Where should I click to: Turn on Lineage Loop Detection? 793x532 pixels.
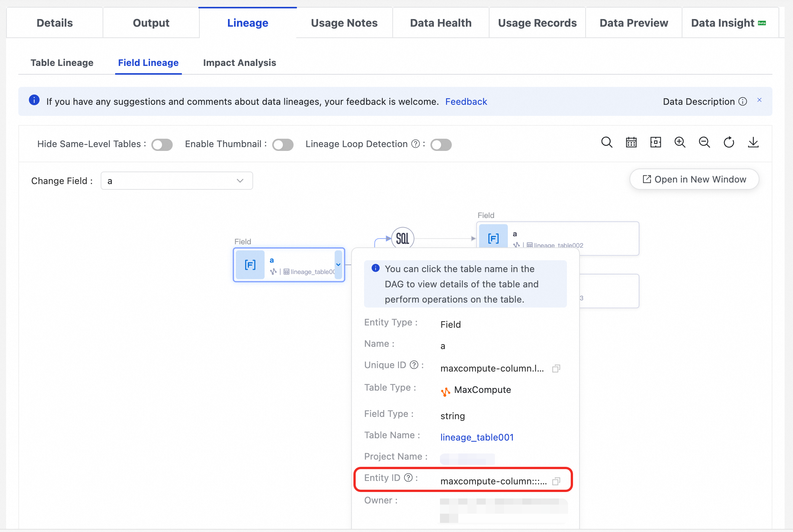click(x=441, y=145)
